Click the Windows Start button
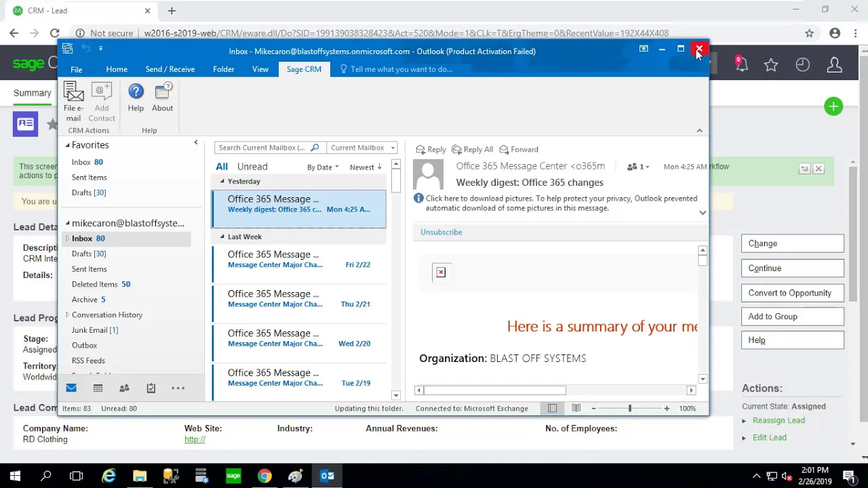This screenshot has height=488, width=868. tap(15, 476)
